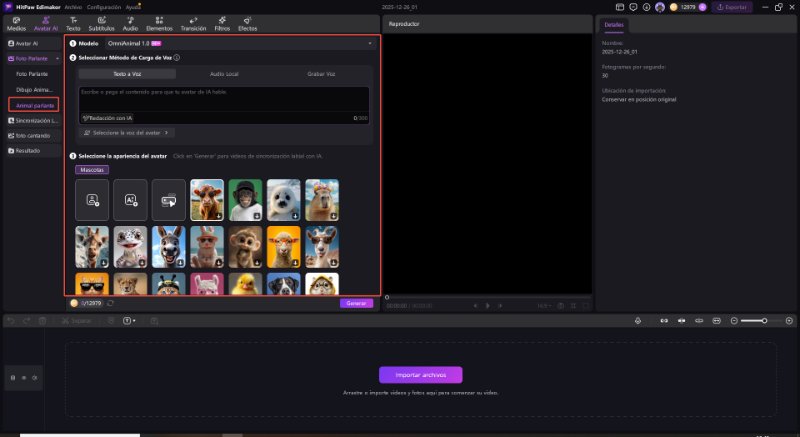The height and width of the screenshot is (437, 800).
Task: Expand the OmniAnimal 1.0 model dropdown
Action: point(370,44)
